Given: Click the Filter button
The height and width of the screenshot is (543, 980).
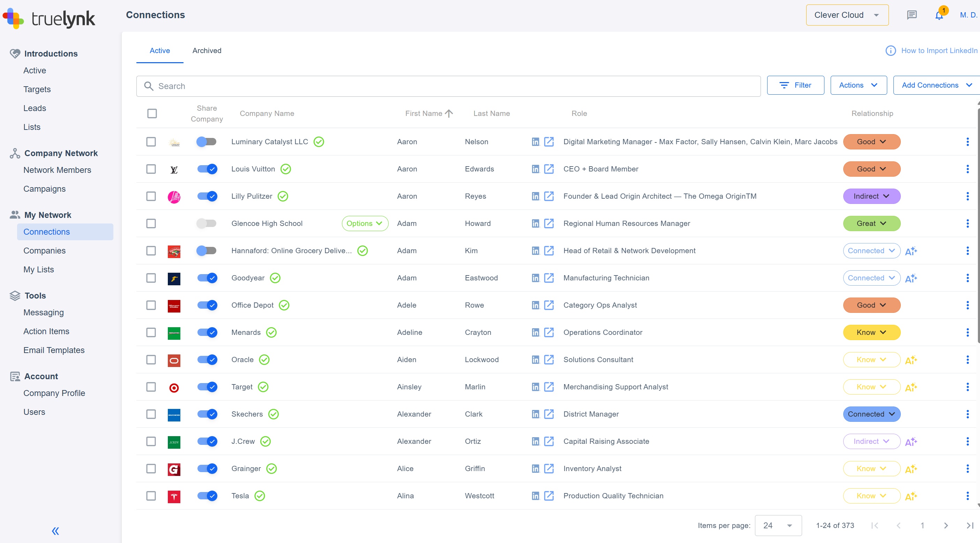Looking at the screenshot, I should pyautogui.click(x=795, y=85).
